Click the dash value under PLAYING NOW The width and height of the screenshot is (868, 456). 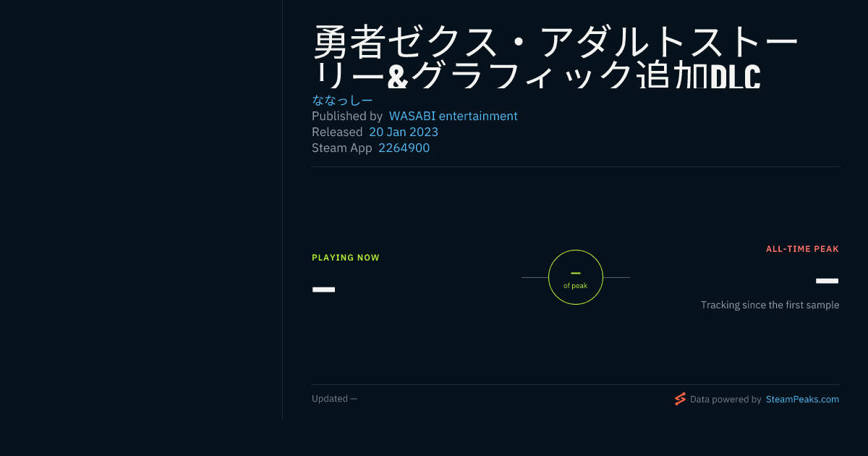[323, 290]
